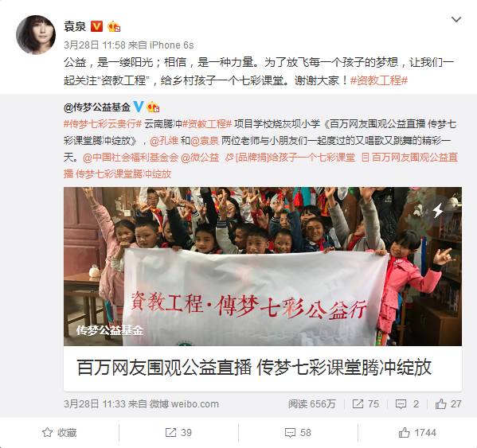
Task: Open the @中国社会福利基金会 mention
Action: click(131, 158)
